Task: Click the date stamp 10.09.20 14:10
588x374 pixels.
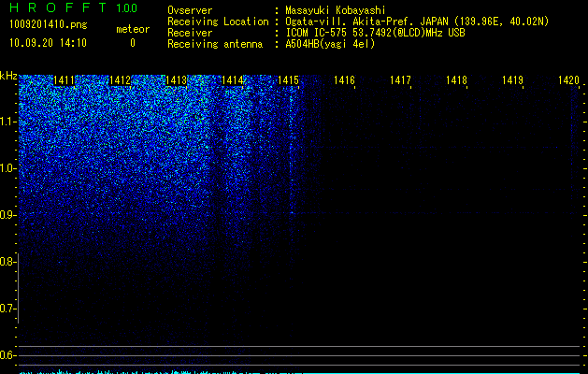Action: coord(48,43)
